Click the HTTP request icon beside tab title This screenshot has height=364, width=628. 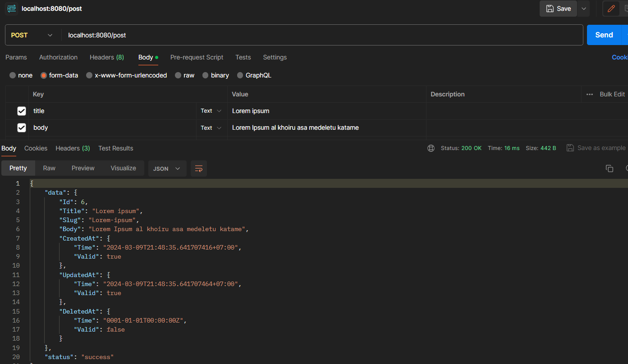click(x=12, y=9)
